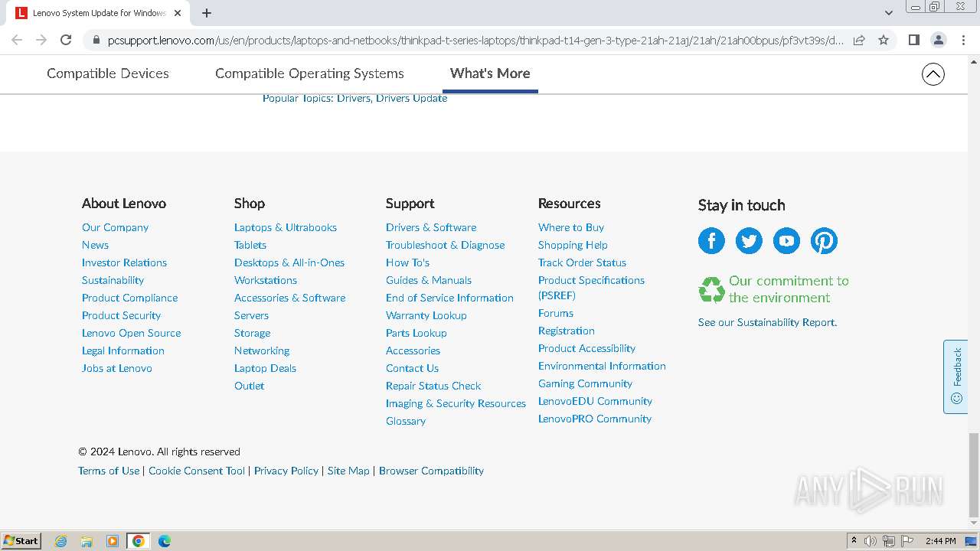The height and width of the screenshot is (551, 980).
Task: Open the Feedback side tab
Action: point(955,377)
